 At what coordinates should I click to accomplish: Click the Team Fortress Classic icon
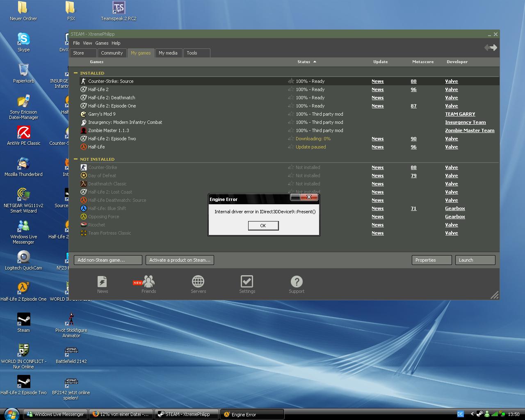coord(84,233)
